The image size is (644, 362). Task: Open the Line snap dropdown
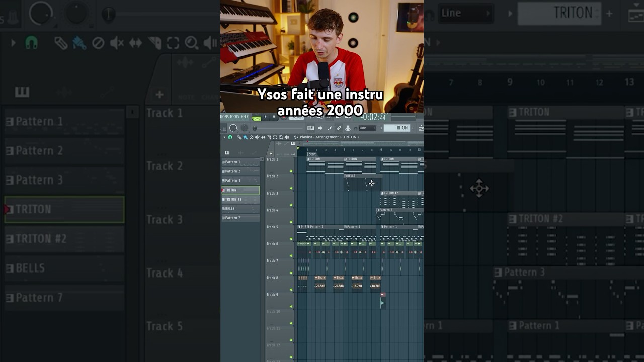tap(367, 128)
